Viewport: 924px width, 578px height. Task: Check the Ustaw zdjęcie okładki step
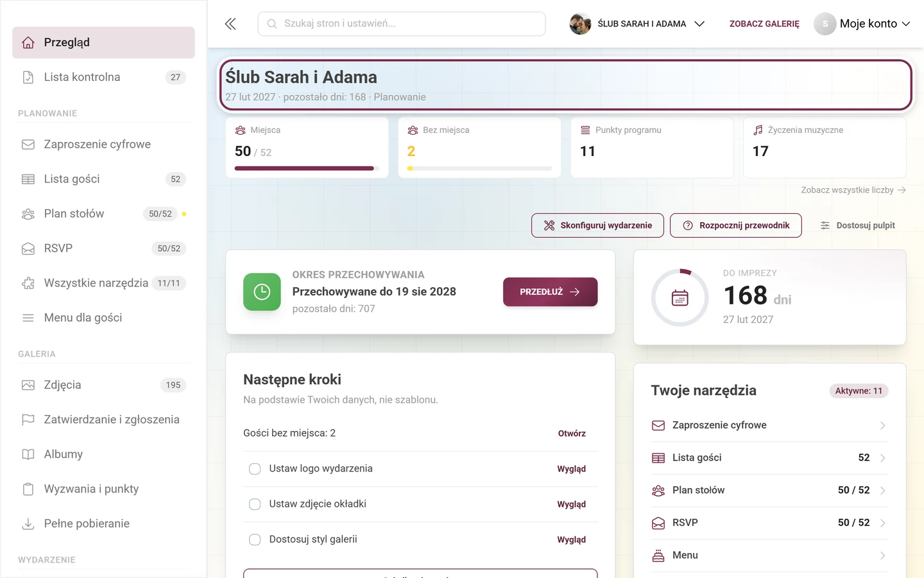coord(255,504)
